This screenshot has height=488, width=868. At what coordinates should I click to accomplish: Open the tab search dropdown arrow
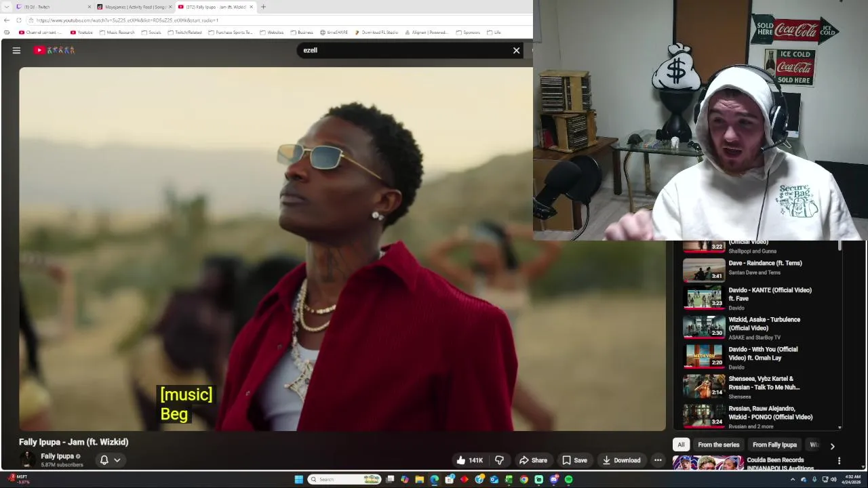click(x=6, y=7)
